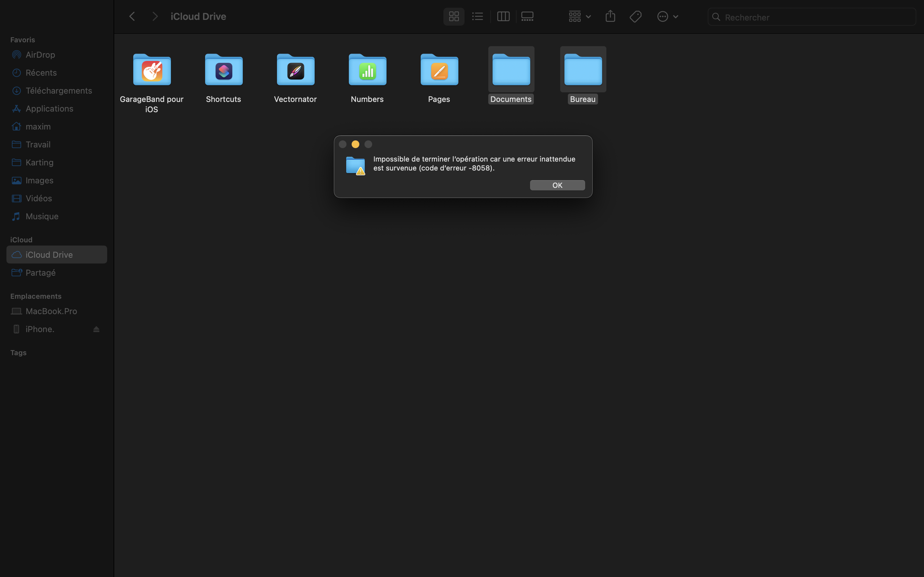Screen dimensions: 924x577
Task: Select Téléchargements in the sidebar
Action: pos(58,90)
